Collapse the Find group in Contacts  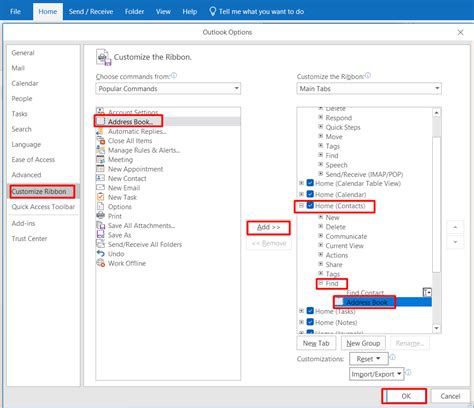click(x=321, y=283)
